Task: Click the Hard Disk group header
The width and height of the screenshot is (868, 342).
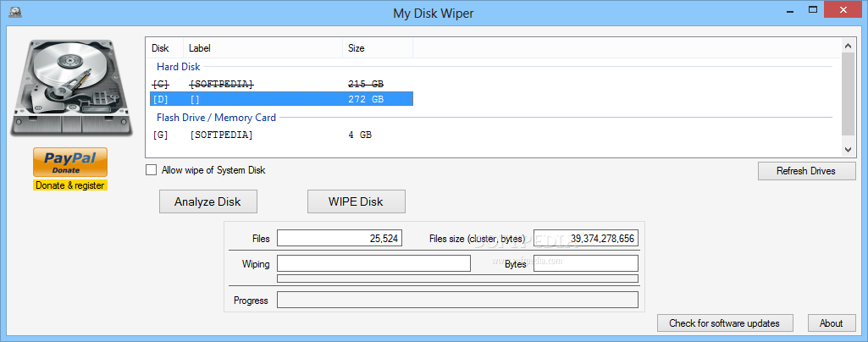Action: [178, 67]
